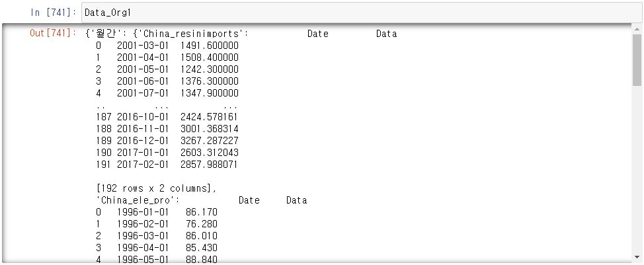Click the date 1996-01-01

point(143,212)
